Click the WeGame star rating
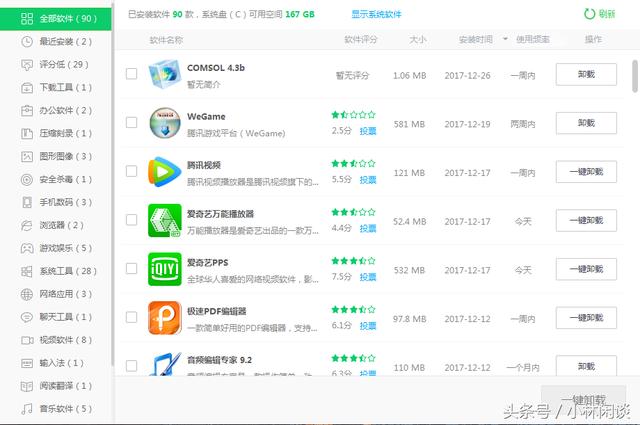The height and width of the screenshot is (425, 640). [353, 115]
